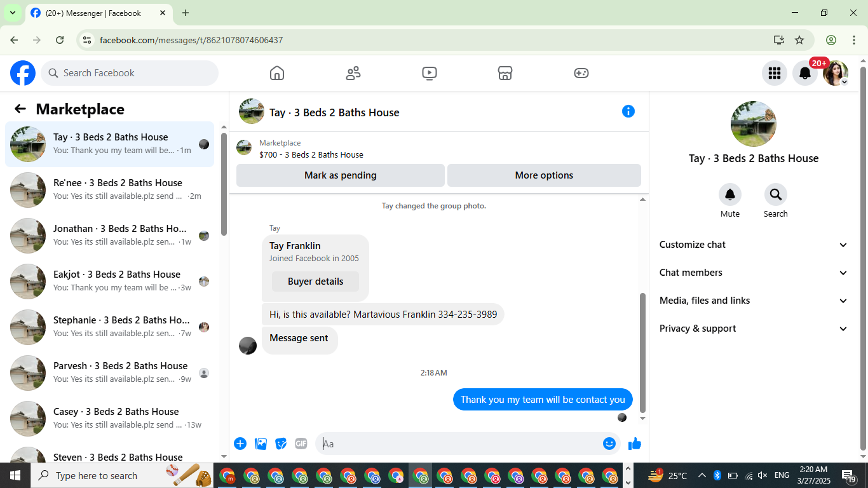The image size is (868, 488).
Task: Click the Tay Franklin profile card name
Action: tap(295, 246)
